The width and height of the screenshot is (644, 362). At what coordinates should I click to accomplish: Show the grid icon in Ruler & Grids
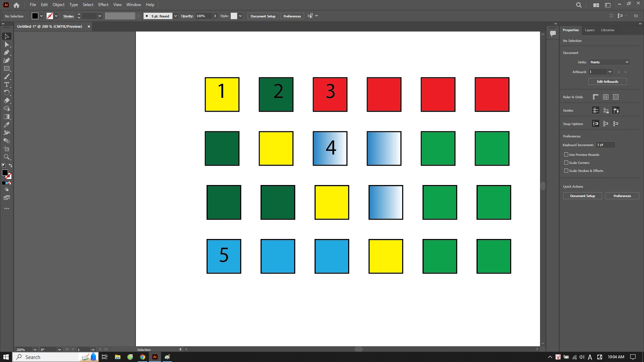tap(605, 97)
